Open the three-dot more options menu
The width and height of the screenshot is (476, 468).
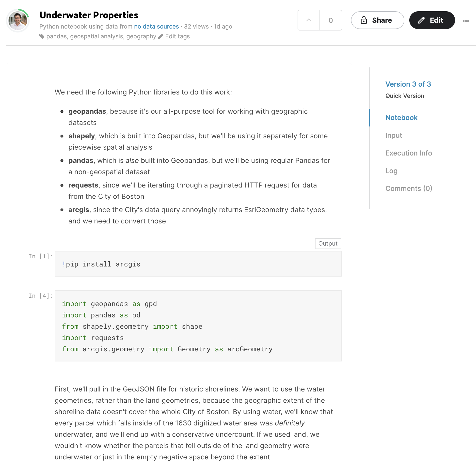pyautogui.click(x=466, y=21)
